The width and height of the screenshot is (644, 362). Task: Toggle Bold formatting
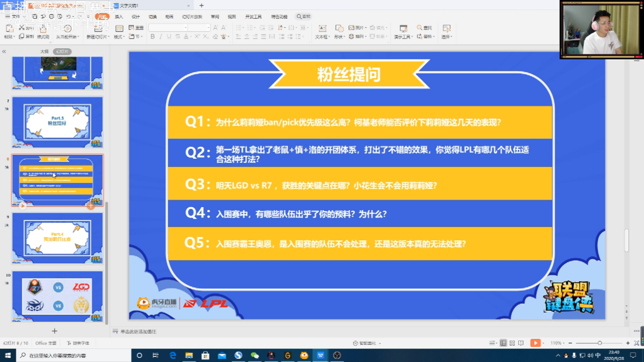coord(152,37)
